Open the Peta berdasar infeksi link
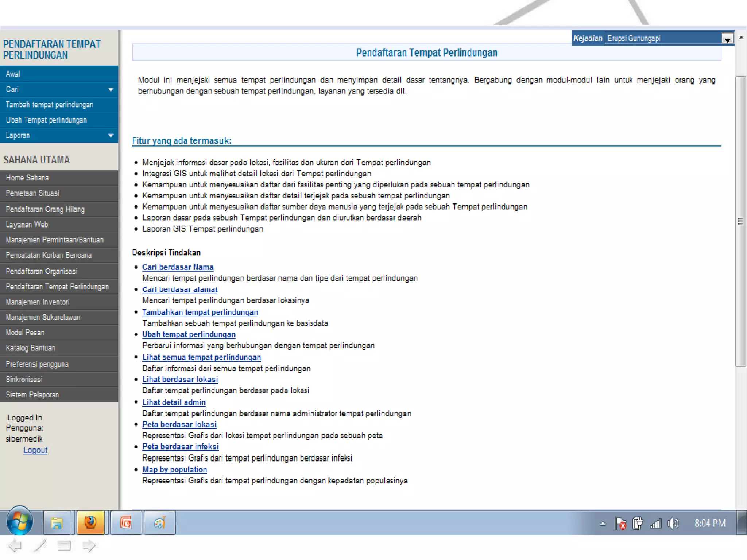The image size is (747, 560). click(180, 447)
